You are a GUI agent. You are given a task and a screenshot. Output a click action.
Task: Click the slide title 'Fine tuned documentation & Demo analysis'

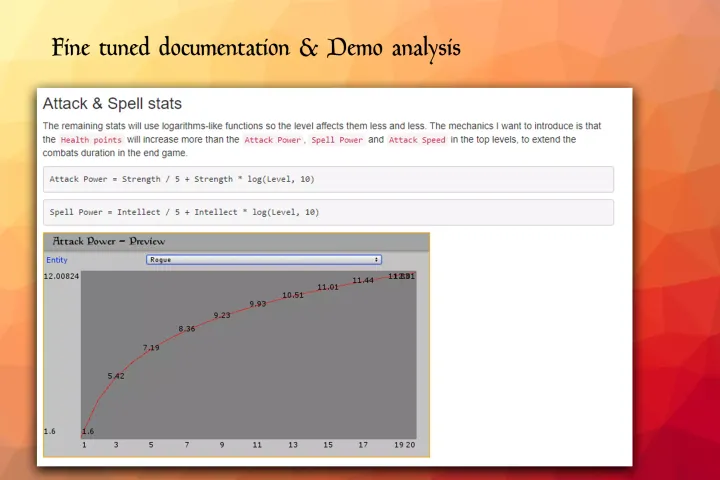tap(256, 48)
